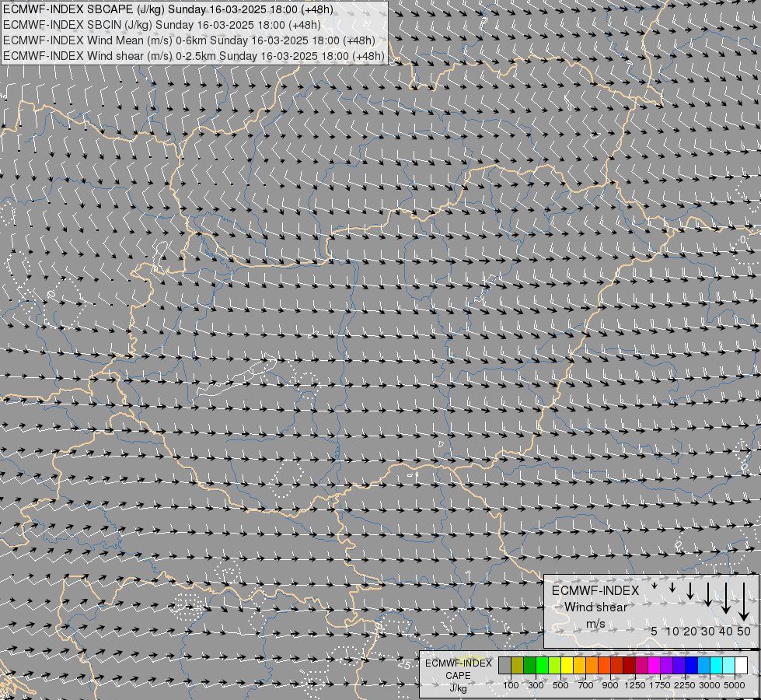Image resolution: width=761 pixels, height=700 pixels.
Task: Click the olive CAPE legend swatch
Action: [x=517, y=665]
